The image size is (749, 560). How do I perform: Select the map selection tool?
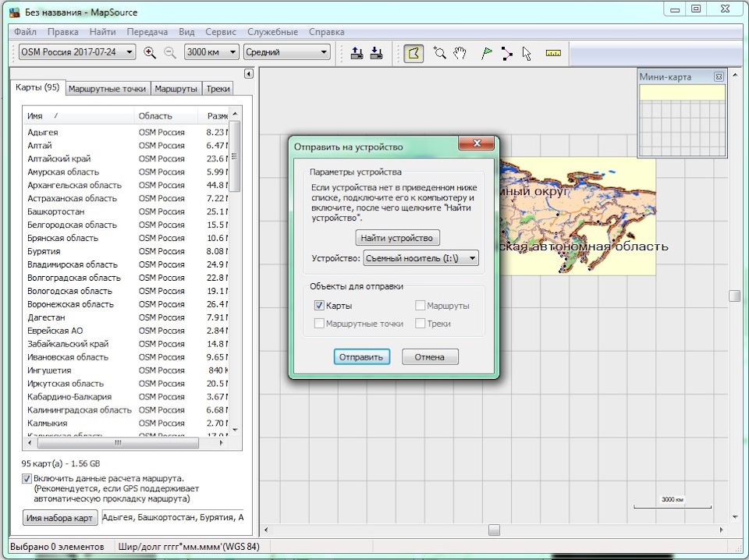(414, 53)
